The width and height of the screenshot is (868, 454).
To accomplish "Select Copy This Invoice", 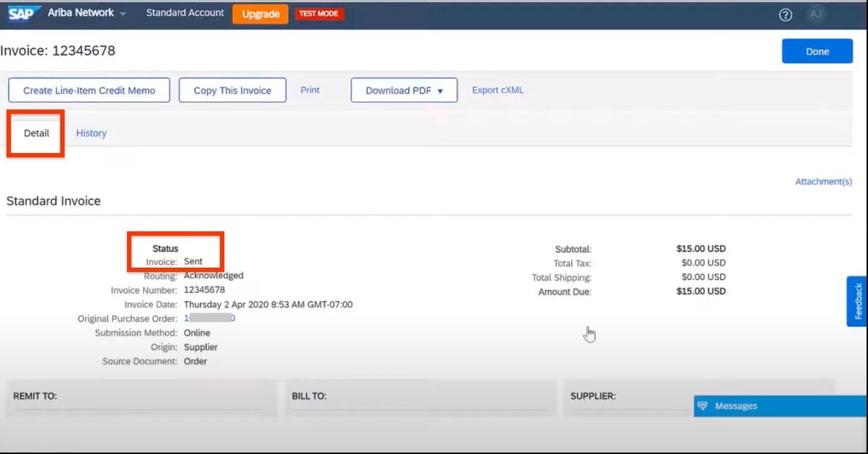I will (x=232, y=90).
